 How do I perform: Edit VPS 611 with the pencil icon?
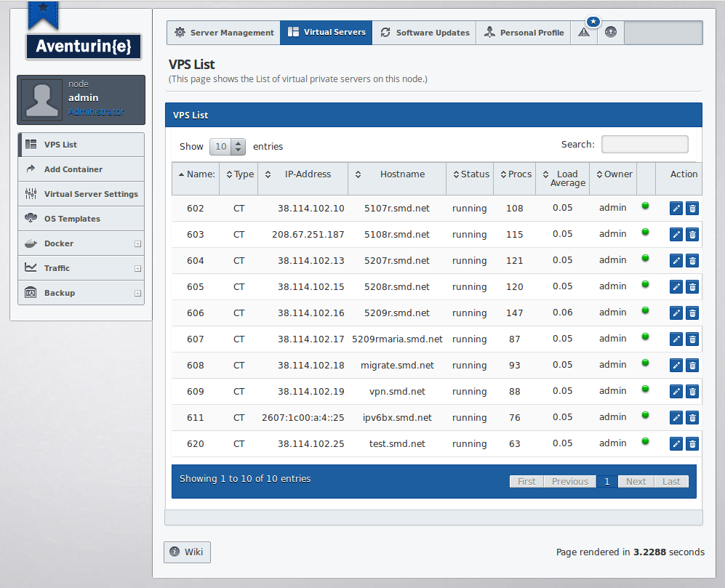pos(676,418)
